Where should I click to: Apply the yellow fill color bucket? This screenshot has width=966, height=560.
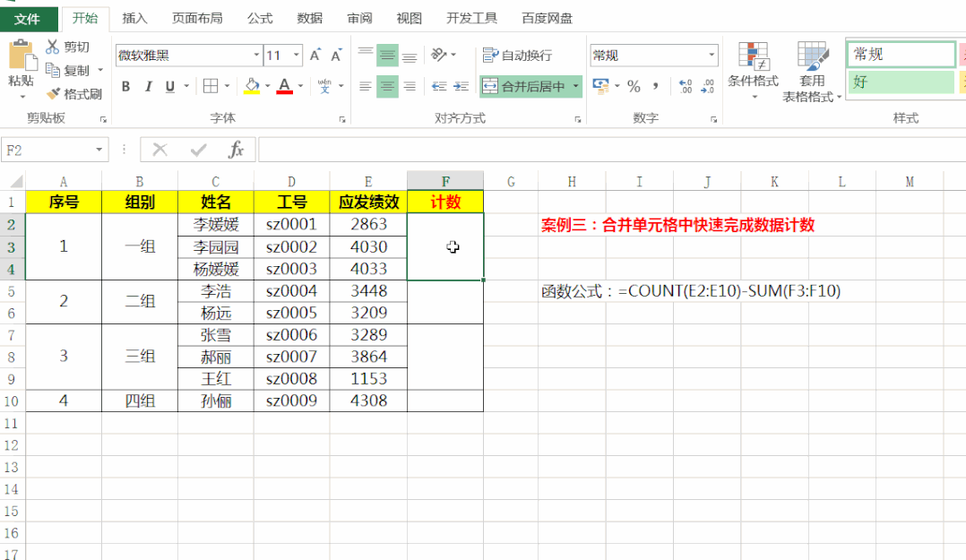[252, 86]
